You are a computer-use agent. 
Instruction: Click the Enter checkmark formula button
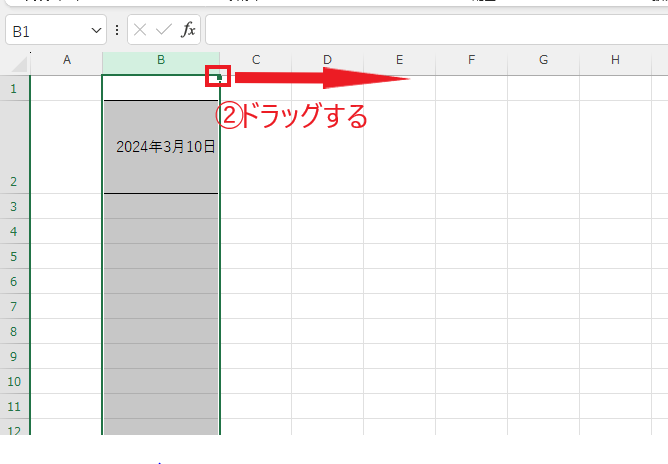pyautogui.click(x=164, y=30)
